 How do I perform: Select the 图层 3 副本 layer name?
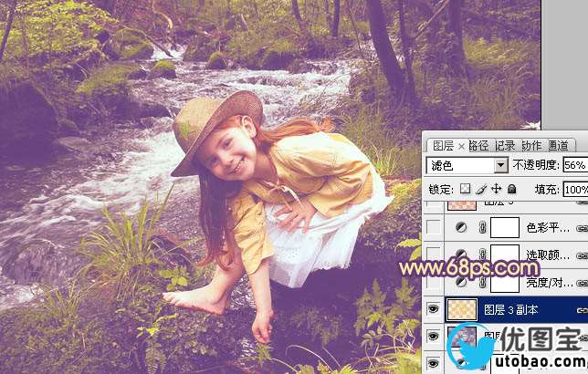point(510,310)
